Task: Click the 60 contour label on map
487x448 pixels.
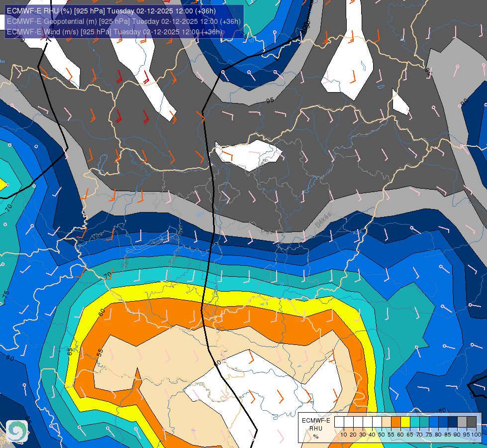Action: (101, 313)
